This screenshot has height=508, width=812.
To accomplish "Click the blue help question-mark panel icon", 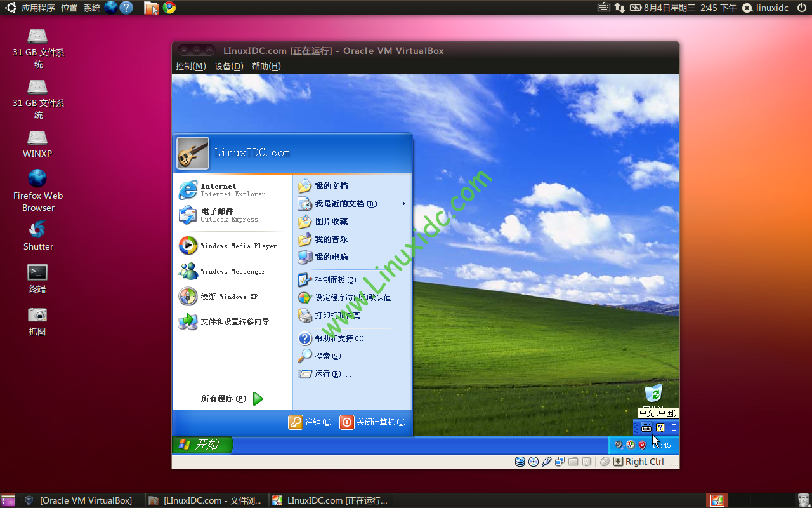I will tap(126, 8).
